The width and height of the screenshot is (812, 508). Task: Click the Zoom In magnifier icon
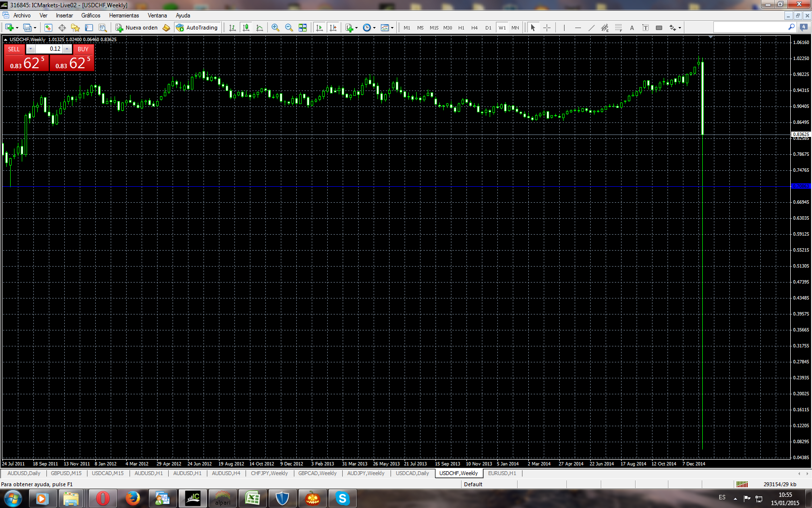click(275, 28)
